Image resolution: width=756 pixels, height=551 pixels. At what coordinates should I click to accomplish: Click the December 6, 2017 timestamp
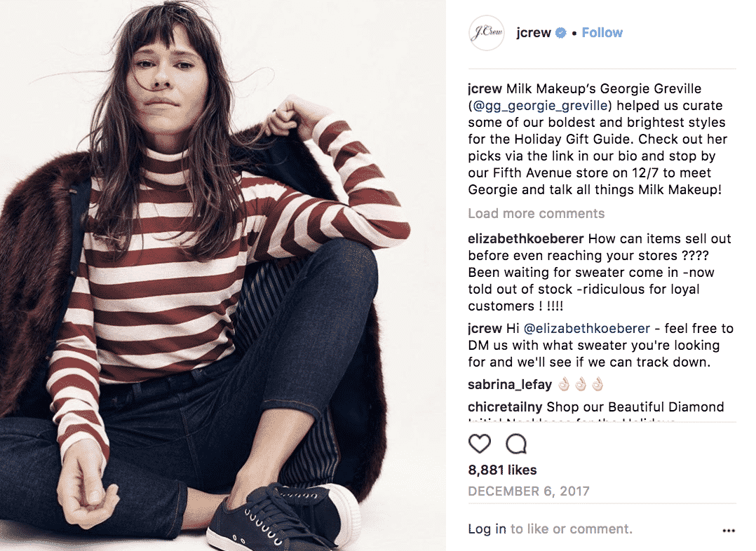pos(529,491)
